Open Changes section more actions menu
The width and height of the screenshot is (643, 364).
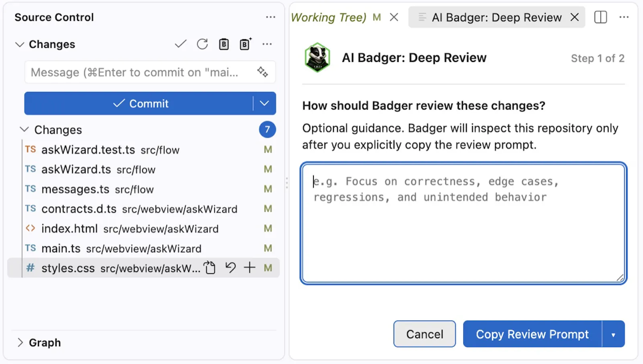(267, 44)
